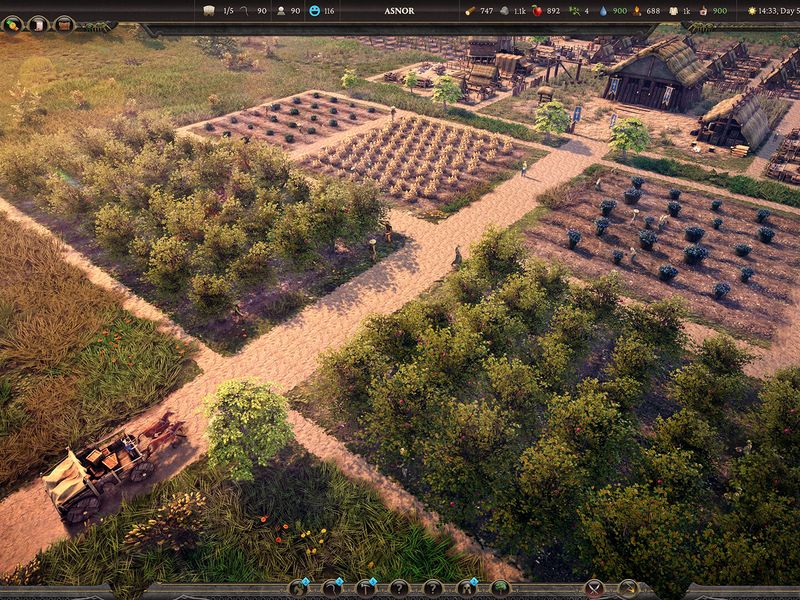
Task: Click the green herbs resource icon
Action: coord(573,10)
